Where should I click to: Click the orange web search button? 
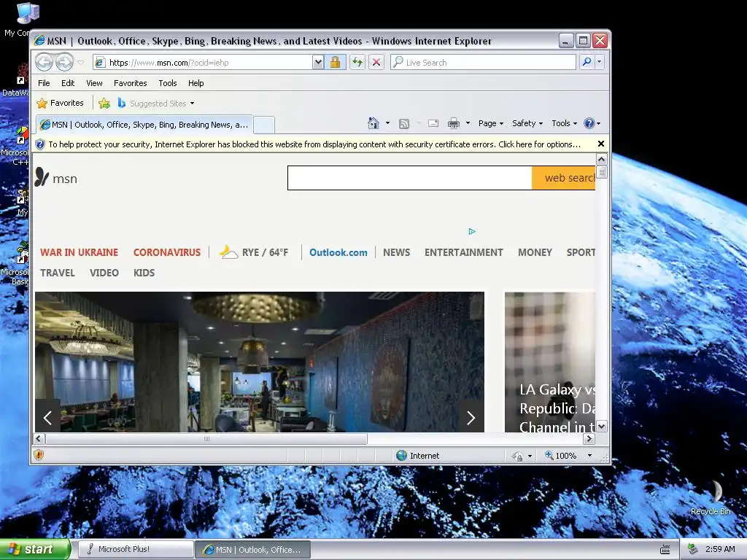pyautogui.click(x=564, y=178)
